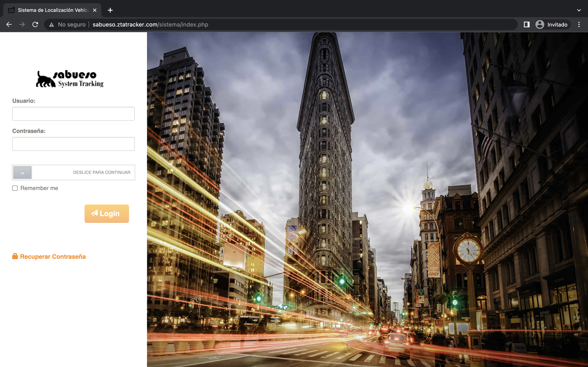Open the side panel icon
This screenshot has width=588, height=367.
coord(527,24)
